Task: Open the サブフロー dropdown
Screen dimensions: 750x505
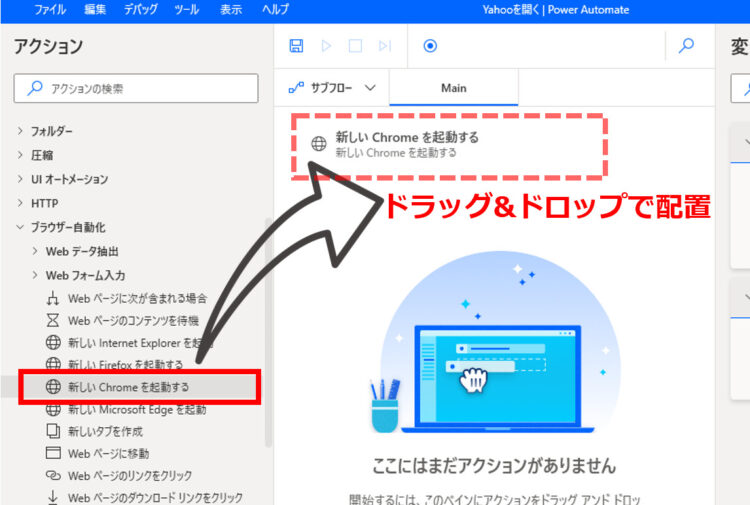Action: click(x=332, y=88)
